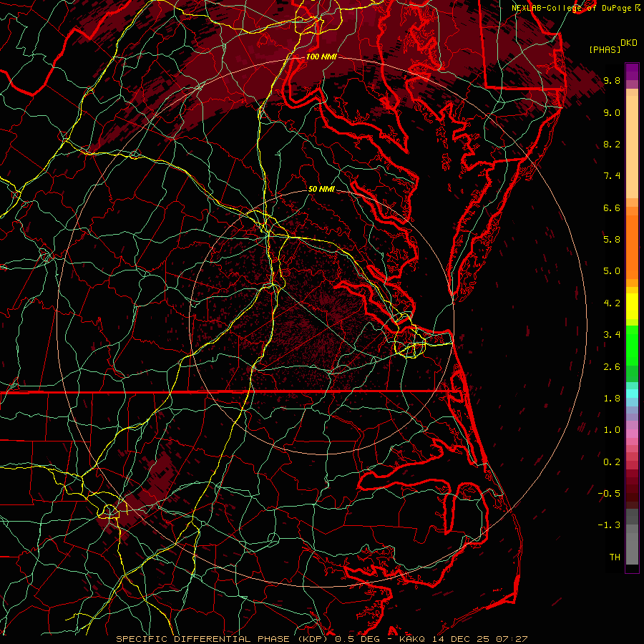Screen dimensions: 644x644
Task: Click the (KDP) product code in the caption
Action: pyautogui.click(x=313, y=639)
